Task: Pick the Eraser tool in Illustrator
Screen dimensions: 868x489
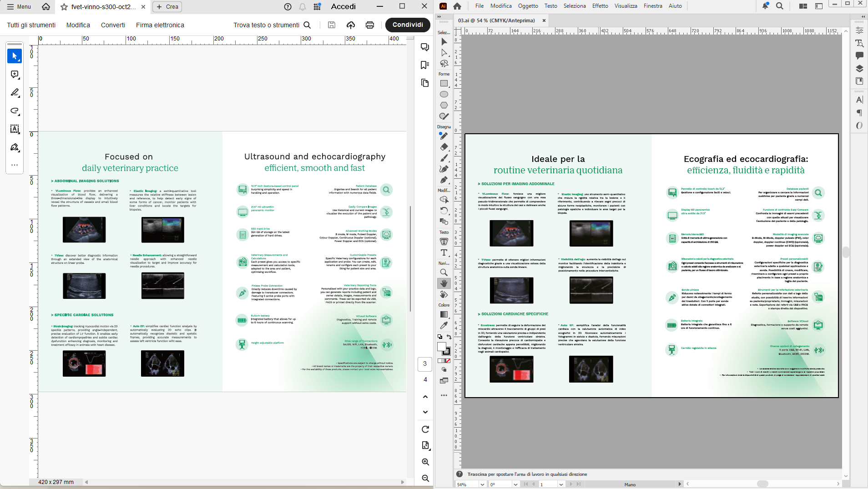Action: click(444, 147)
